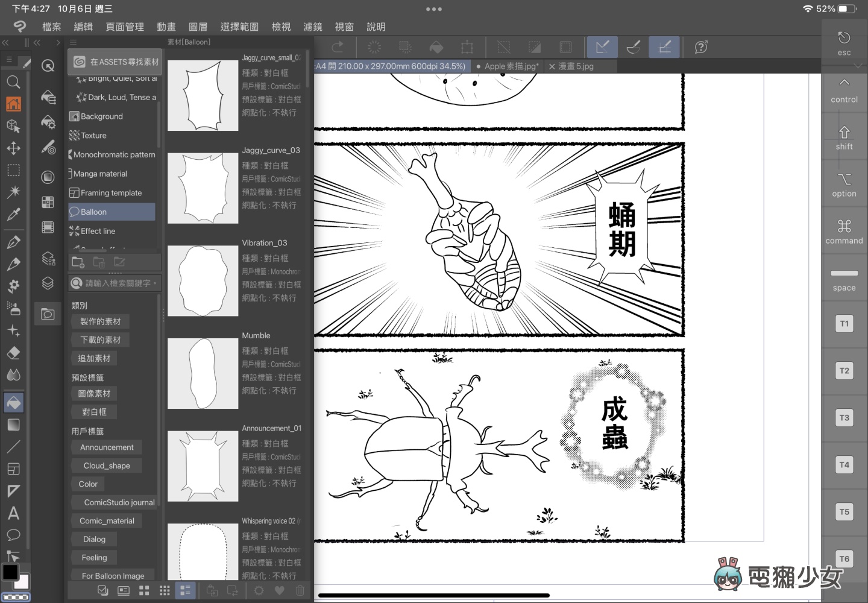Select the Fill bucket tool
This screenshot has width=868, height=603.
(x=13, y=403)
